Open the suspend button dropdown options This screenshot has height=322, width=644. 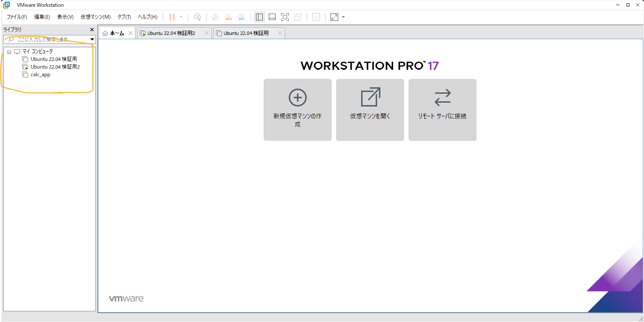181,17
